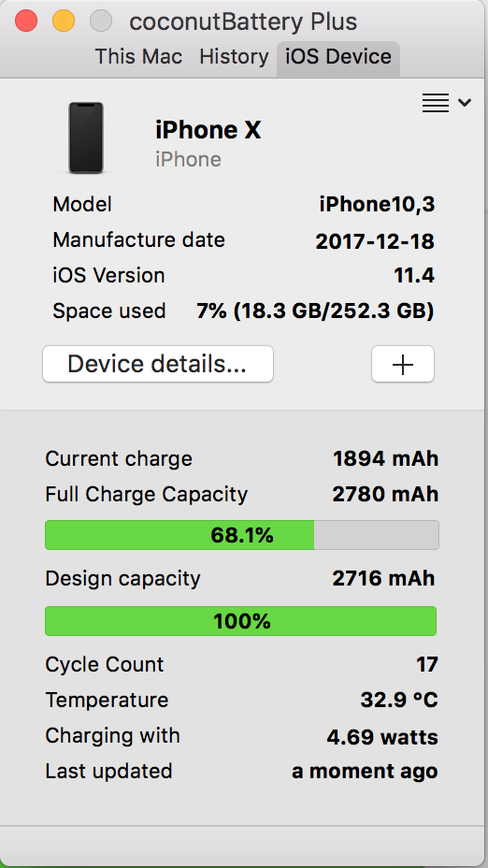Screen dimensions: 488x868
Task: Click the Manufacture date value 2017-12-18
Action: point(375,241)
